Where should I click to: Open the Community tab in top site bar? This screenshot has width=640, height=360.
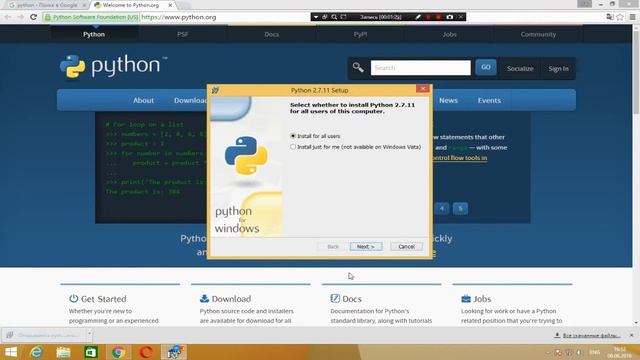tap(538, 34)
